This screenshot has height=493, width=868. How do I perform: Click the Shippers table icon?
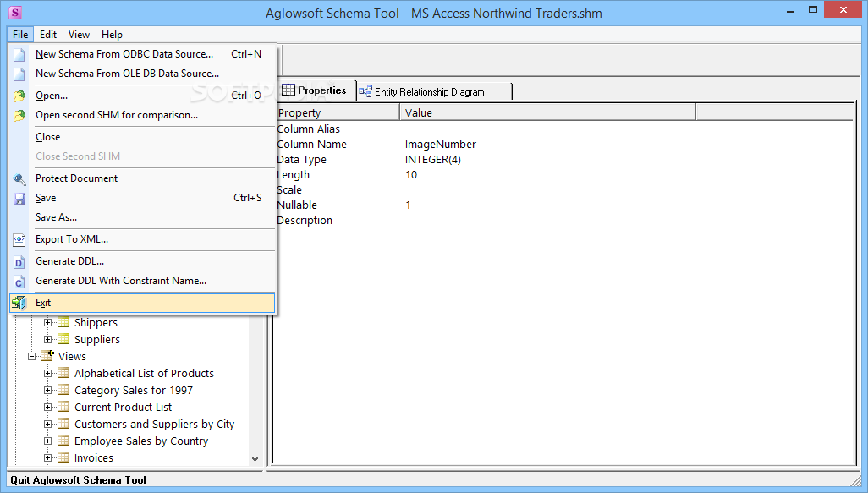point(63,322)
